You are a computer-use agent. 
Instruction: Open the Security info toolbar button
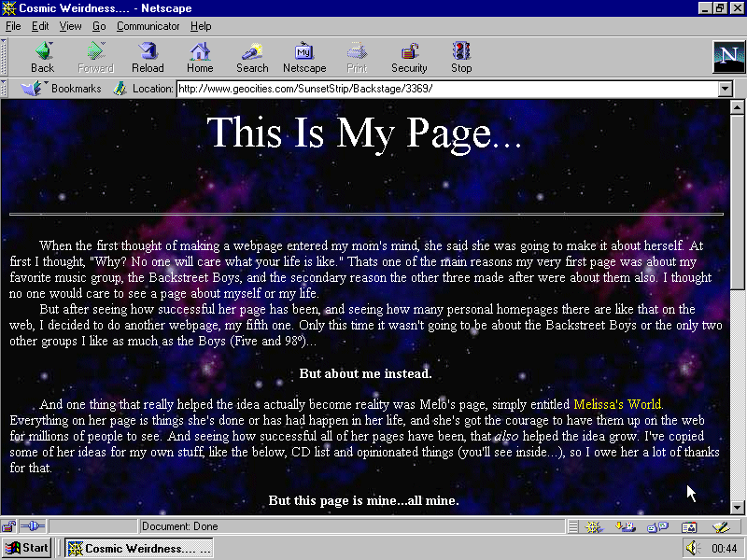point(409,57)
